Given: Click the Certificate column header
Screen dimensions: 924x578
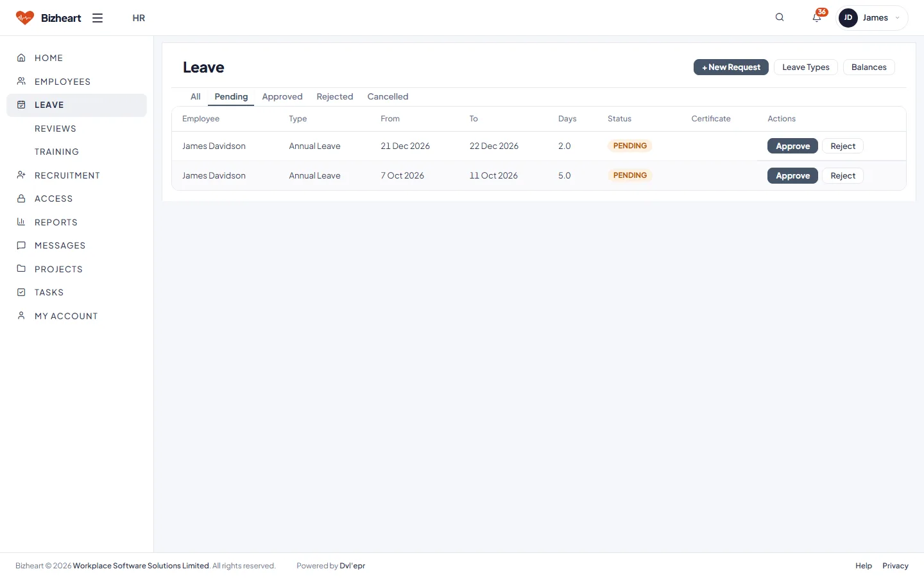Looking at the screenshot, I should [711, 119].
